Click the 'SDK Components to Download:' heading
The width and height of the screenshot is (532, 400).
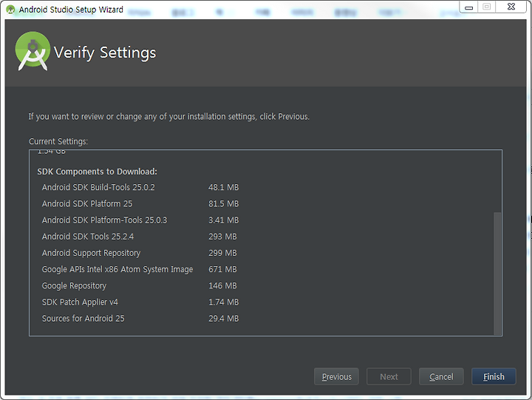click(x=97, y=172)
